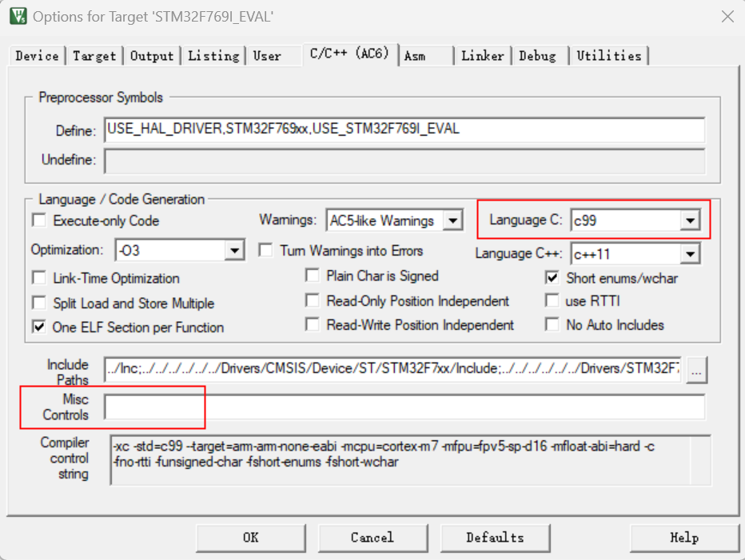
Task: Check the use RTTI option
Action: (x=552, y=301)
